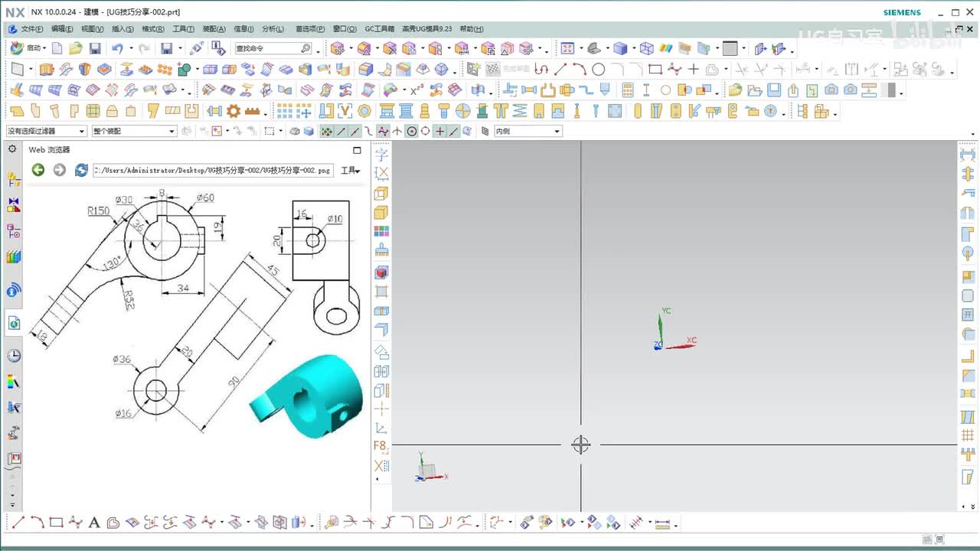Open the 插入(S) menu

click(122, 29)
